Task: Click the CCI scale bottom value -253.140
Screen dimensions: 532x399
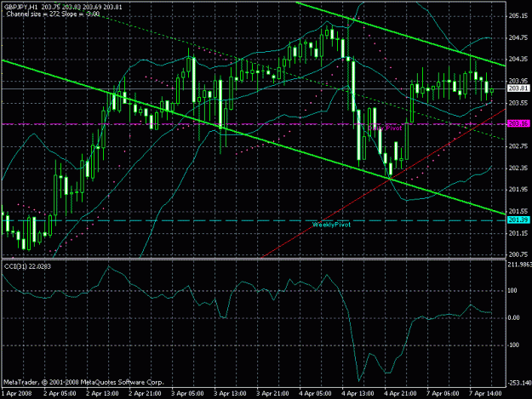Action: pos(519,383)
